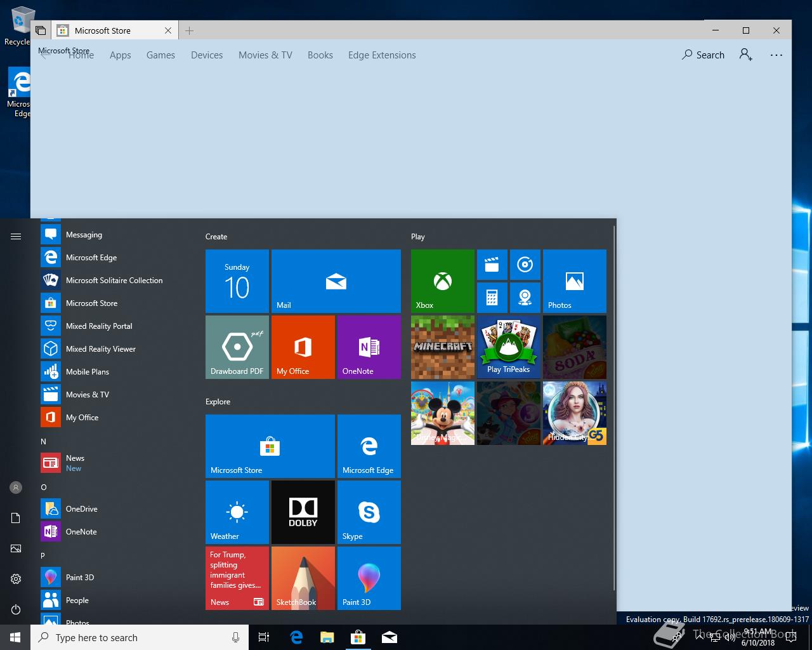Open the user account icon in Start
Image resolution: width=812 pixels, height=650 pixels.
16,487
